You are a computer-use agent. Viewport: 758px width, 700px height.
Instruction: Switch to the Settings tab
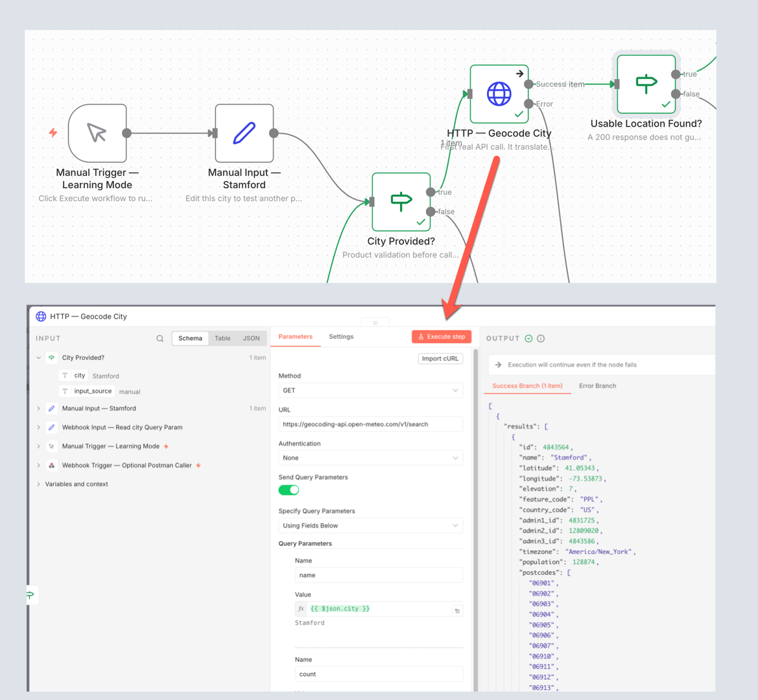[341, 337]
